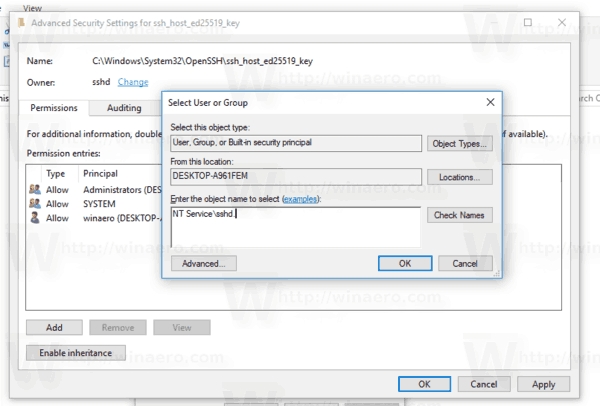Click the Add permission entry button

click(54, 327)
